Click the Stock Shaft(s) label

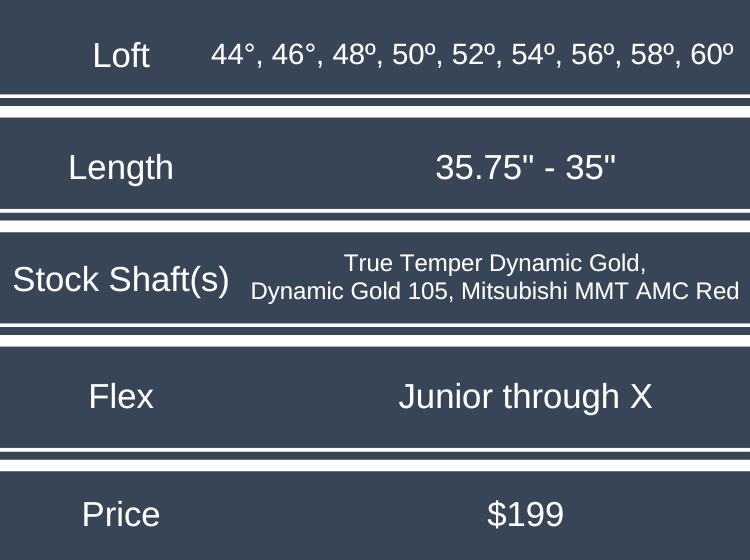click(x=121, y=280)
